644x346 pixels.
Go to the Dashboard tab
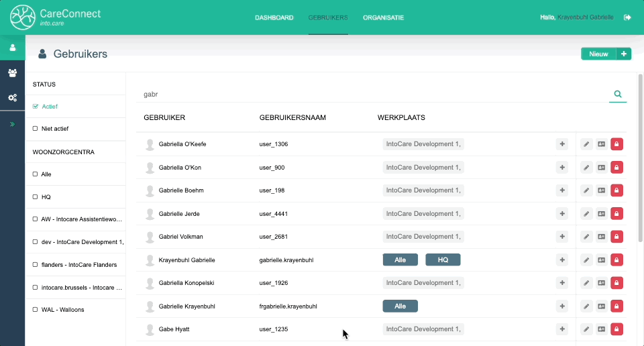[274, 17]
